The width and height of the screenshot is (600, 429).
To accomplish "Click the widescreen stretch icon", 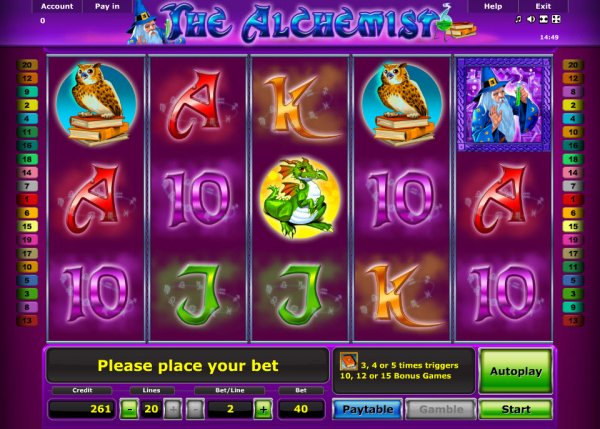I will (543, 19).
